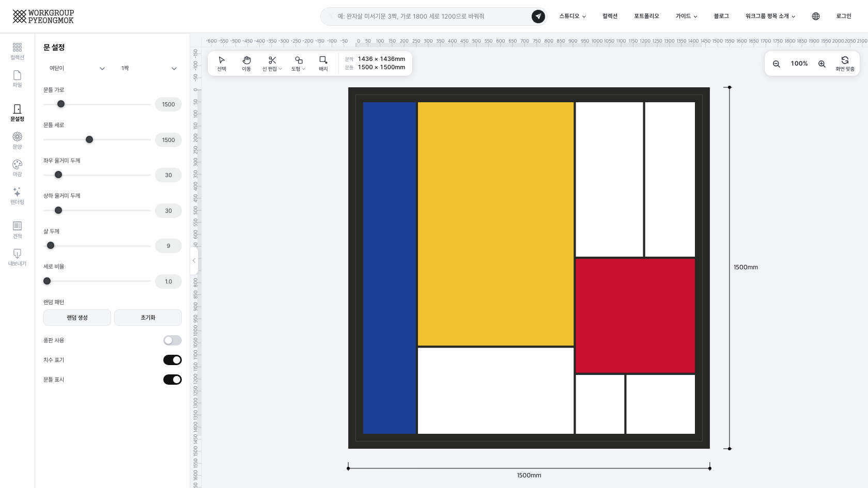Select the 이동 hand tool
This screenshot has height=488, width=868.
(246, 64)
